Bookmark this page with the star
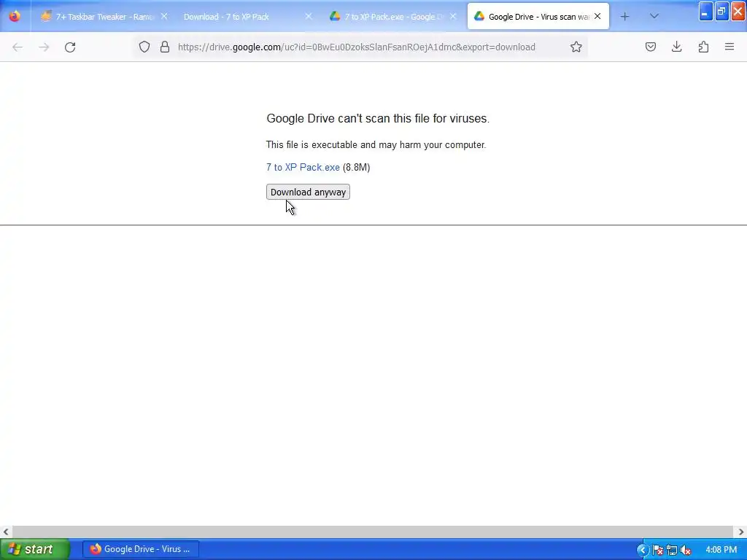Image resolution: width=747 pixels, height=560 pixels. coord(576,47)
